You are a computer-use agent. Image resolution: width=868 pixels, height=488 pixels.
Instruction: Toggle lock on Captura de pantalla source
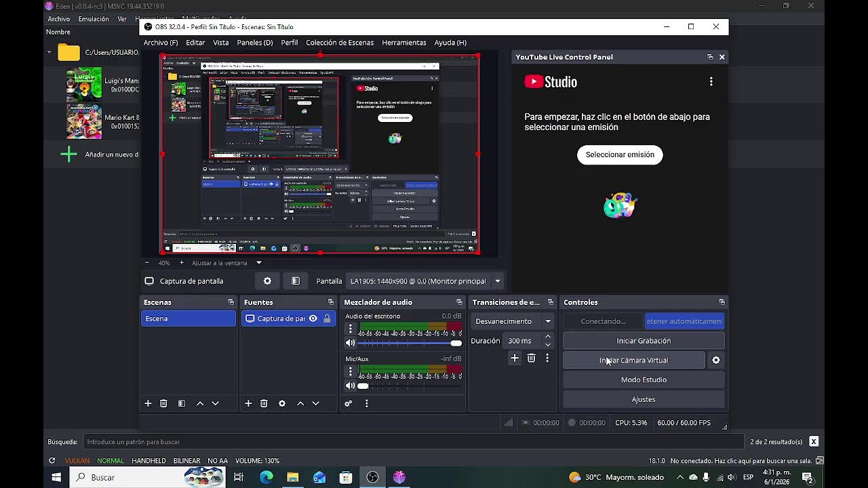(x=327, y=319)
